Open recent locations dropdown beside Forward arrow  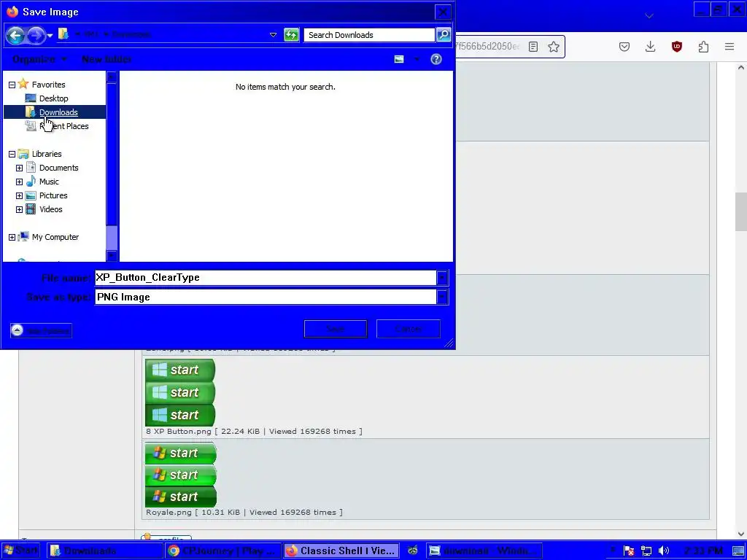50,36
